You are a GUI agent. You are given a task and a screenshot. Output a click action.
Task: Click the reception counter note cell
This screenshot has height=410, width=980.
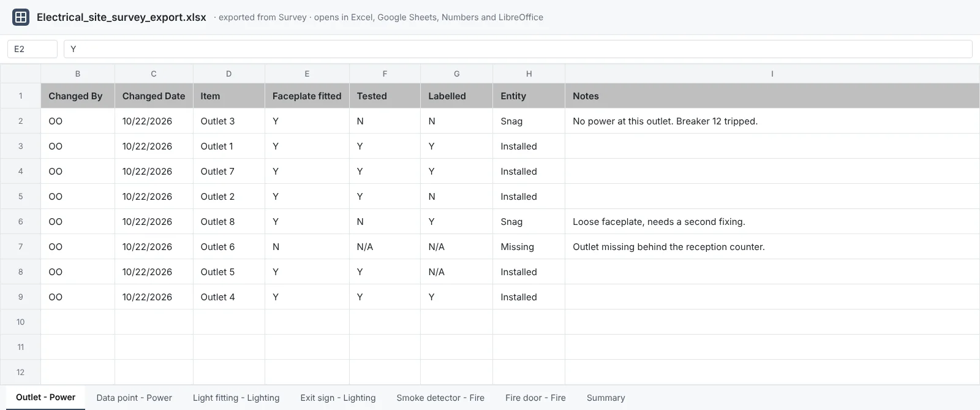point(772,246)
